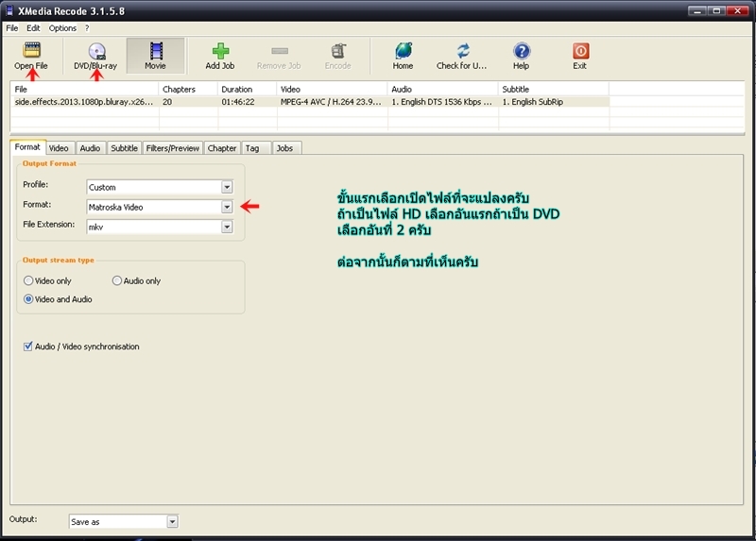The width and height of the screenshot is (756, 541).
Task: Open the Output Save as dropdown
Action: (x=172, y=521)
